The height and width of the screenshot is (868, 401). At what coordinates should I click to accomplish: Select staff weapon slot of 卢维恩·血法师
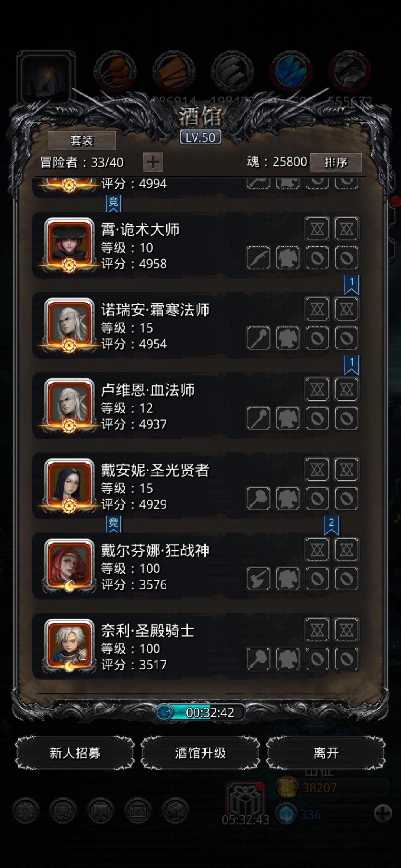tap(258, 418)
